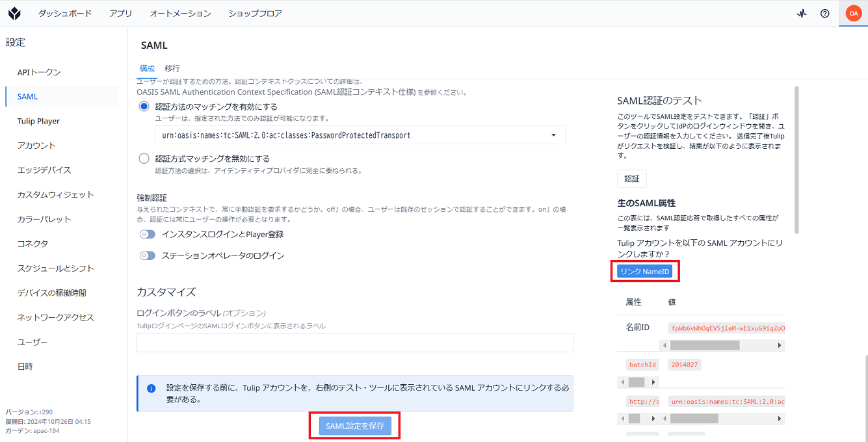Open the オートメーション menu
Image resolution: width=868 pixels, height=442 pixels.
pos(180,13)
